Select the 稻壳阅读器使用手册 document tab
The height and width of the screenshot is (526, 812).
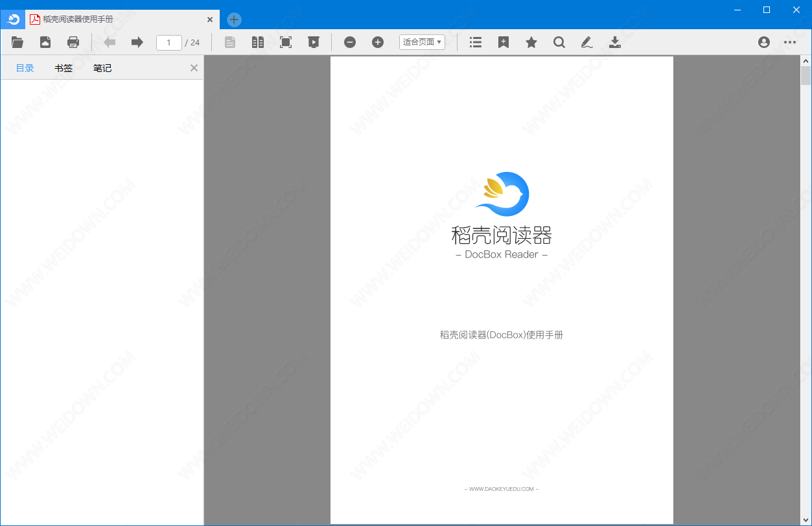pyautogui.click(x=122, y=19)
